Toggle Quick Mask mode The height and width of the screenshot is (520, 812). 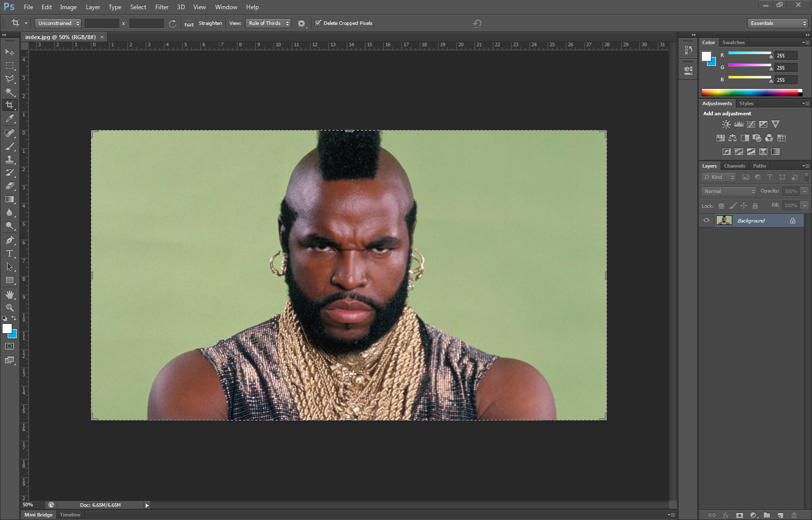click(10, 346)
